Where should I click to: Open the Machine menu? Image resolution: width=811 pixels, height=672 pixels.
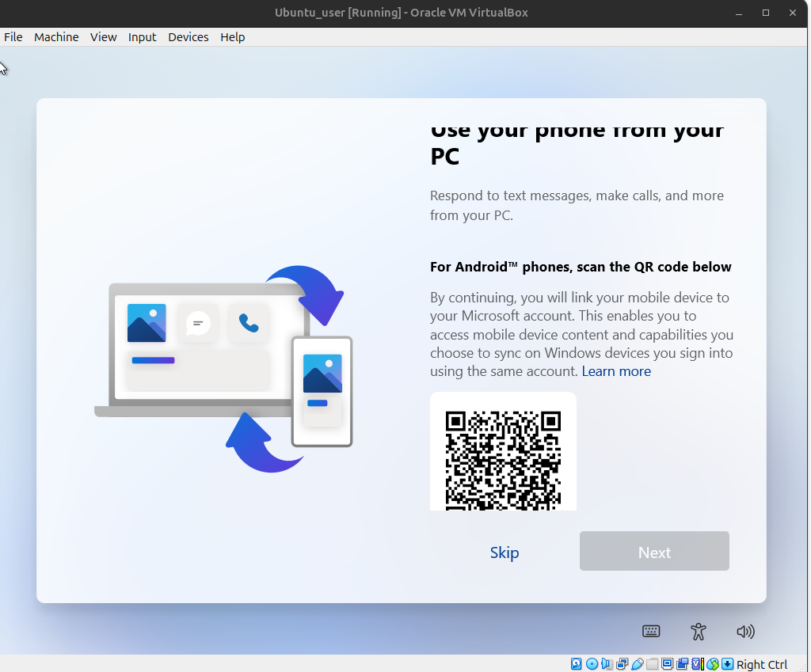[56, 37]
